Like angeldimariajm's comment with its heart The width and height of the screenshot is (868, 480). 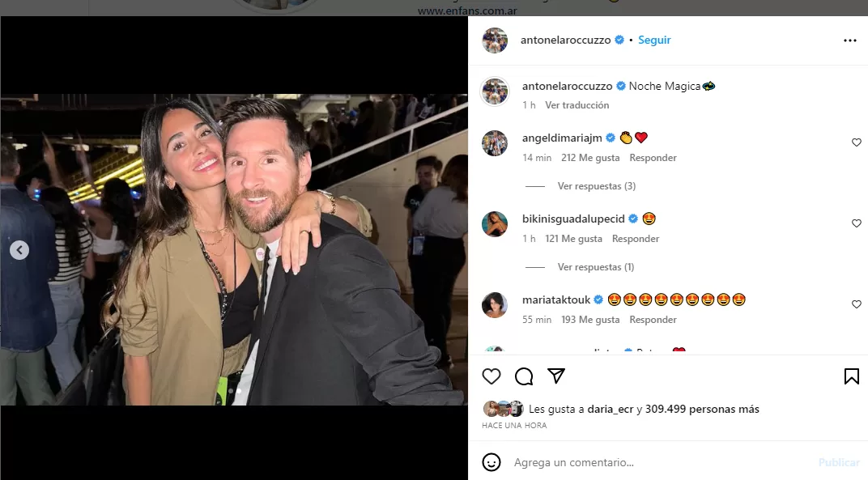pyautogui.click(x=857, y=142)
